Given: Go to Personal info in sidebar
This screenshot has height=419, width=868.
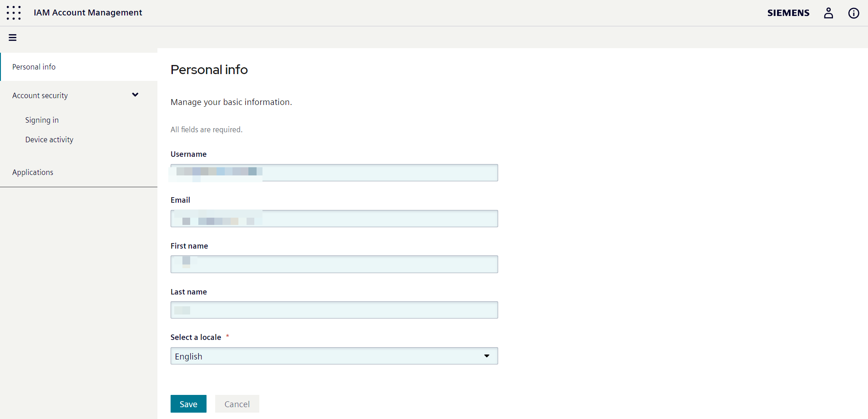Looking at the screenshot, I should pos(34,67).
